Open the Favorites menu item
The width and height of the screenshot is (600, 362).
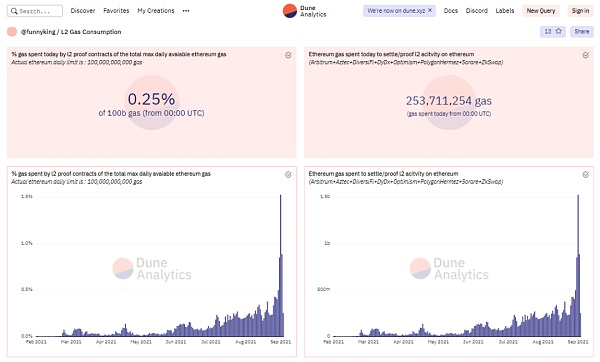(116, 11)
